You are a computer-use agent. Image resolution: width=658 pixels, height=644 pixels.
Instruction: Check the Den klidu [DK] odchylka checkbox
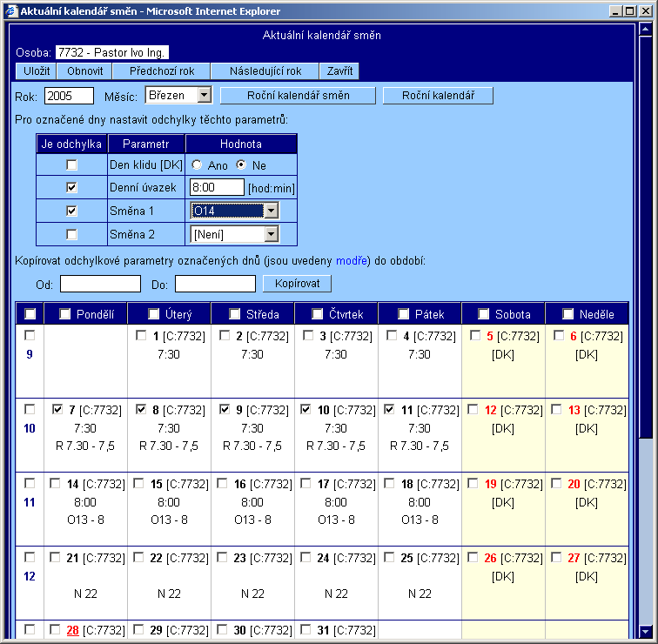pos(71,164)
